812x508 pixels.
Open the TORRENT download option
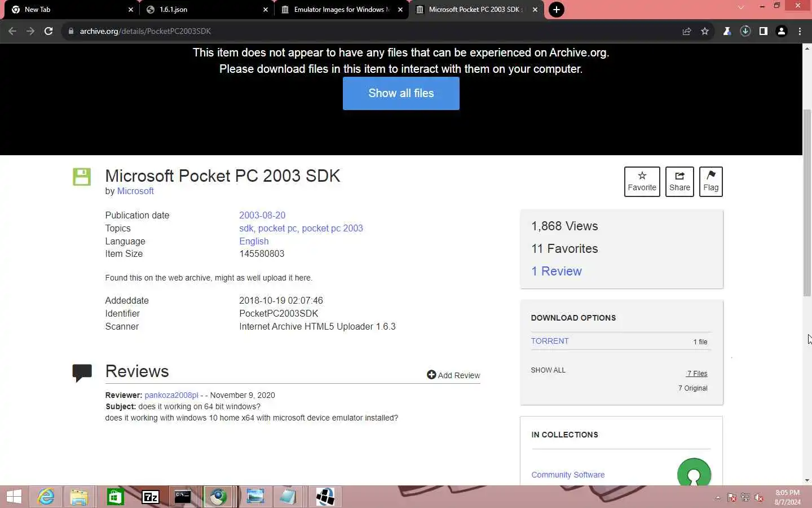(550, 341)
